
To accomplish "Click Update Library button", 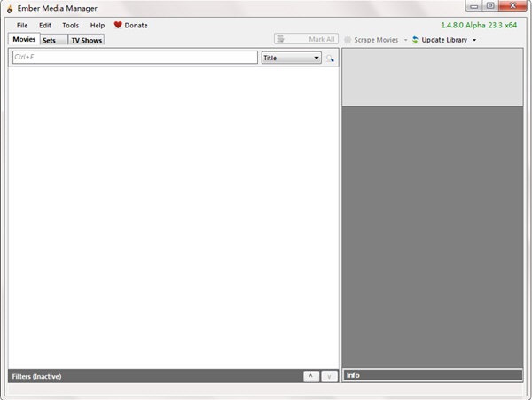I will click(x=440, y=40).
